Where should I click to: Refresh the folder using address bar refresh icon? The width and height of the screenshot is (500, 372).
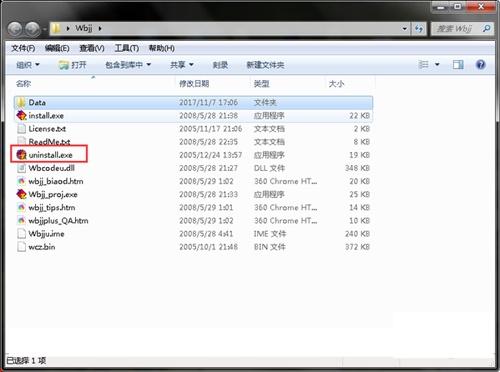(419, 29)
